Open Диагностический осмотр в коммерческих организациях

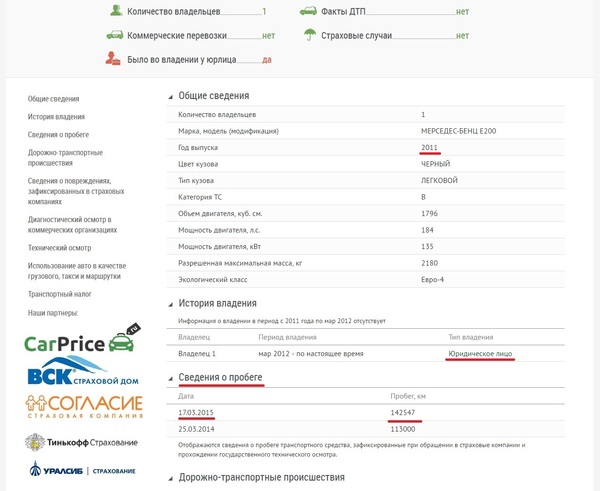click(72, 225)
